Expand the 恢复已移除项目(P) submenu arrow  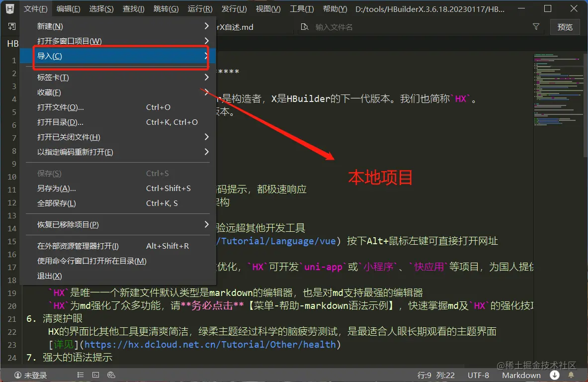coord(207,224)
